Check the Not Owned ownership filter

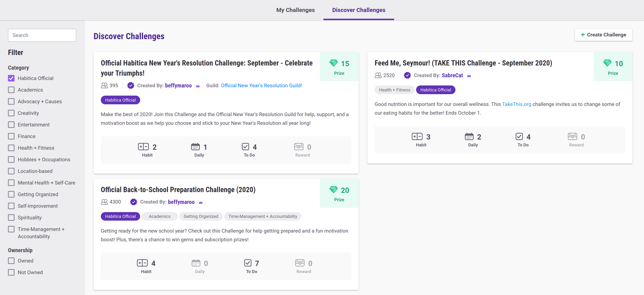11,272
